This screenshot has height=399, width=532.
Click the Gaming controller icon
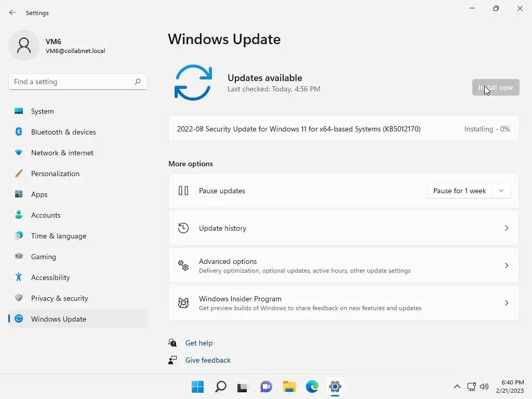pyautogui.click(x=19, y=256)
